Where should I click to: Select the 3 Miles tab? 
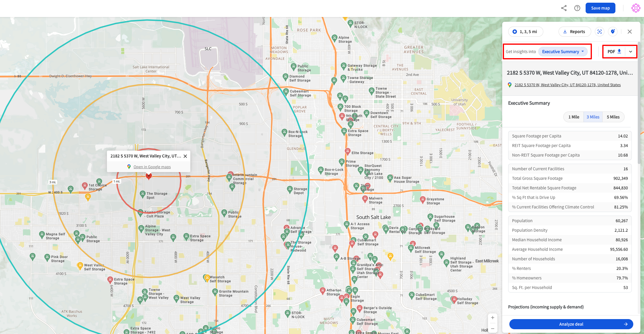[x=593, y=117]
